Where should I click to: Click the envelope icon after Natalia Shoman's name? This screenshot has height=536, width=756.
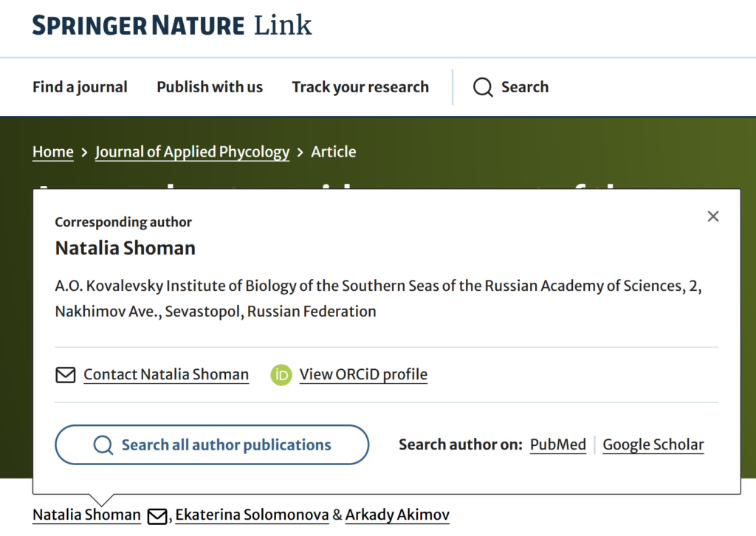pos(157,516)
